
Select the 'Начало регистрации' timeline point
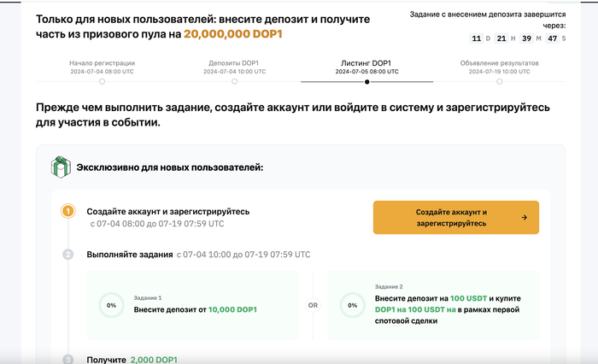(x=102, y=82)
